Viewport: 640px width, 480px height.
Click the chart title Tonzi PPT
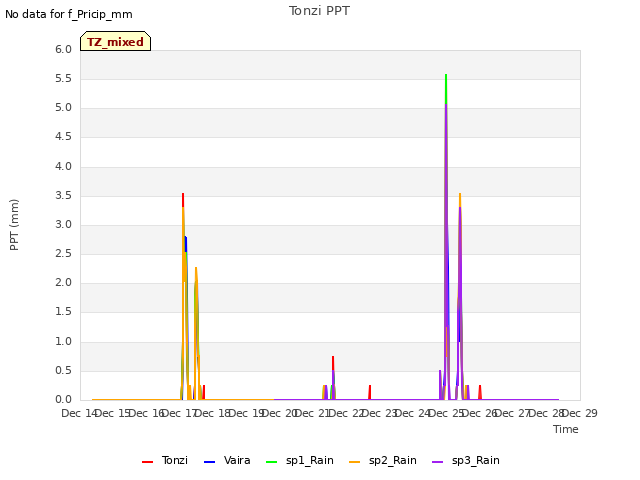pyautogui.click(x=319, y=11)
